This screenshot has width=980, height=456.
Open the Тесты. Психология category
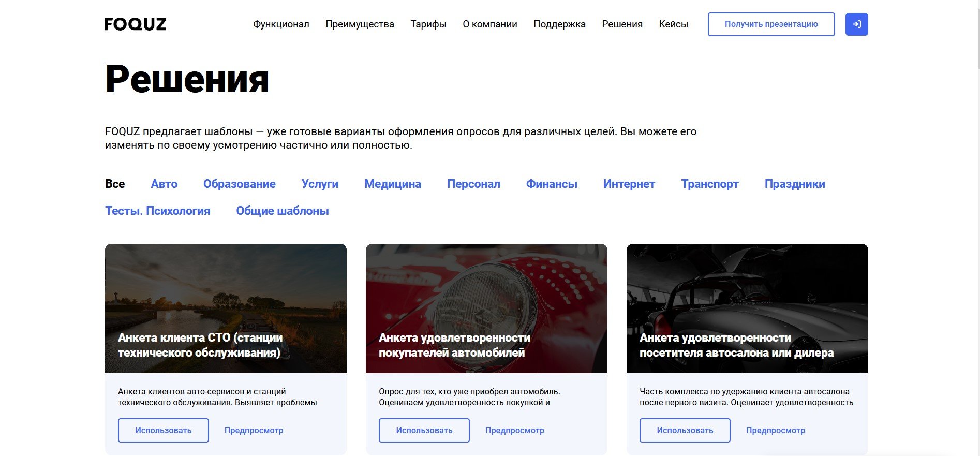pyautogui.click(x=157, y=211)
